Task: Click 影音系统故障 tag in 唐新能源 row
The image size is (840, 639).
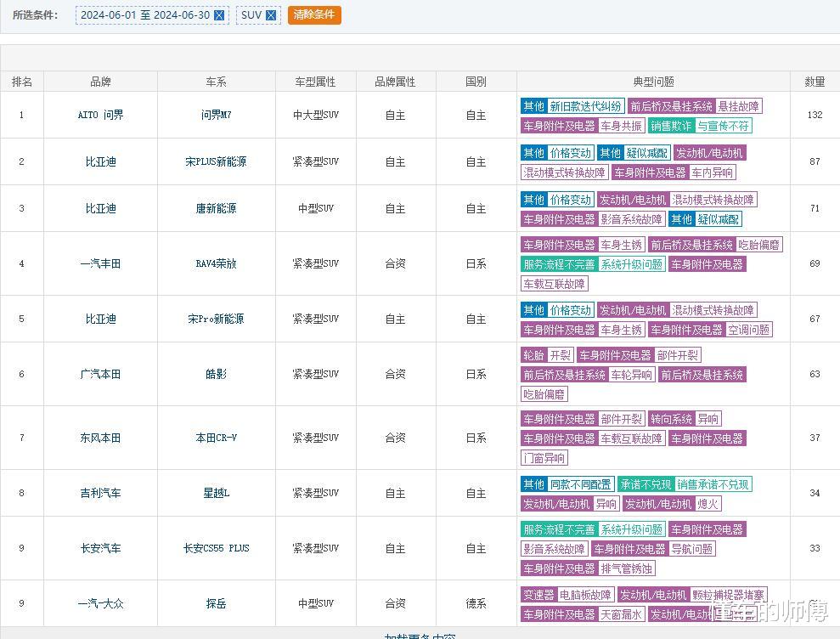Action: coord(632,219)
